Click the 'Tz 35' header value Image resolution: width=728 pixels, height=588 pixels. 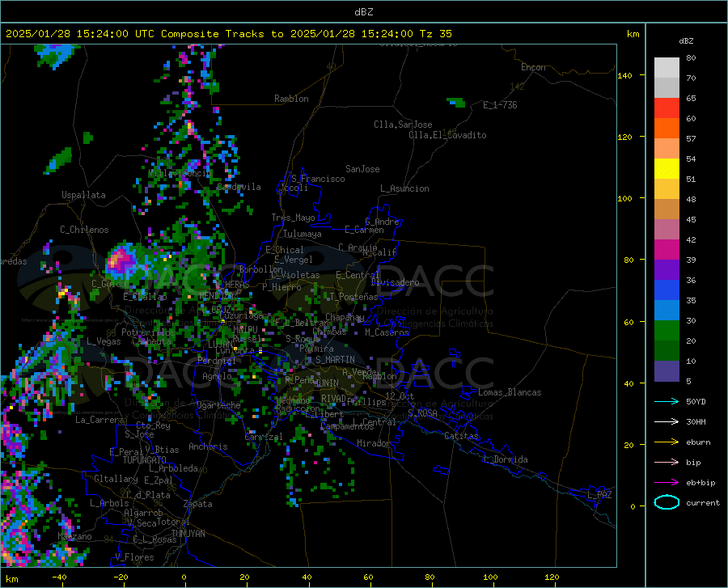(x=435, y=34)
